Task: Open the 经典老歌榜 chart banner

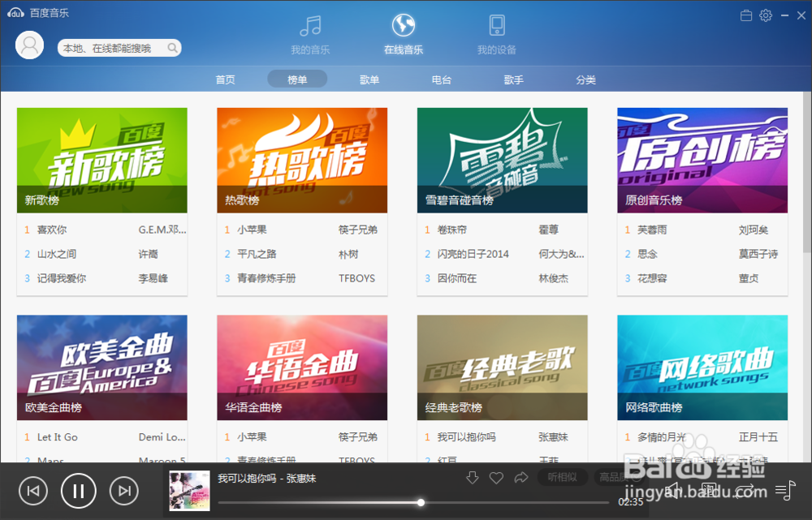Action: 503,367
